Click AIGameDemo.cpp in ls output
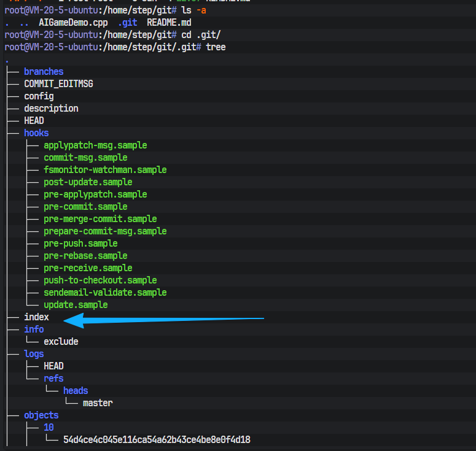The width and height of the screenshot is (476, 451). [73, 23]
